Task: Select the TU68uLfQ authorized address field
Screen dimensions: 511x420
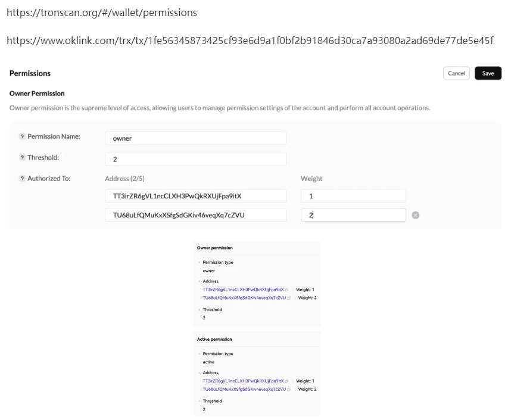Action: (195, 215)
